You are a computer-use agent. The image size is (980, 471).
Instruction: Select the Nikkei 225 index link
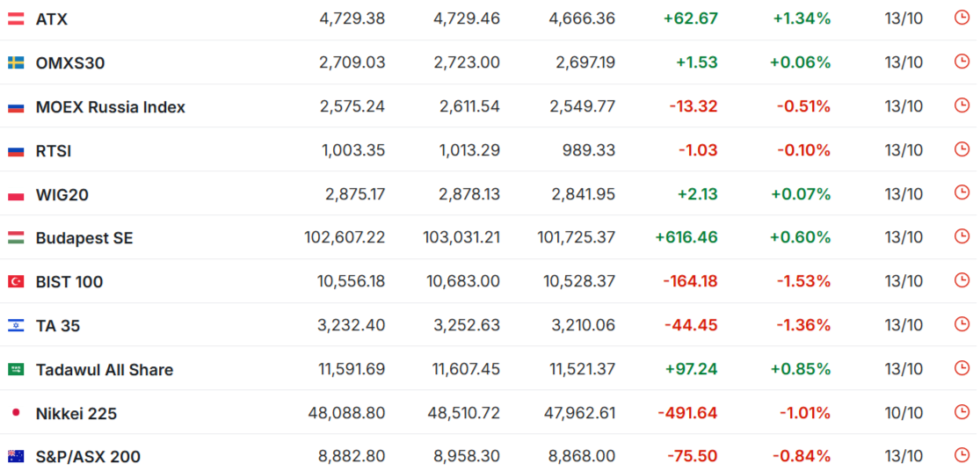pyautogui.click(x=76, y=414)
